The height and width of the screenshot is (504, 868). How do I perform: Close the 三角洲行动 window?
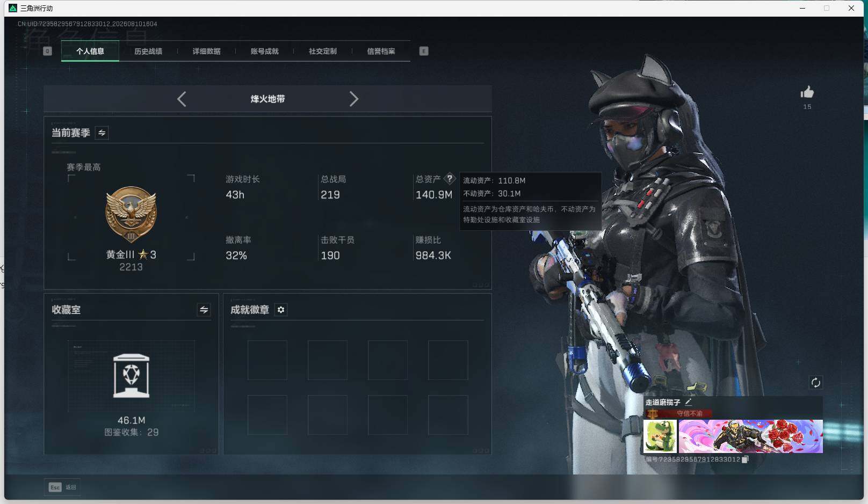point(851,8)
